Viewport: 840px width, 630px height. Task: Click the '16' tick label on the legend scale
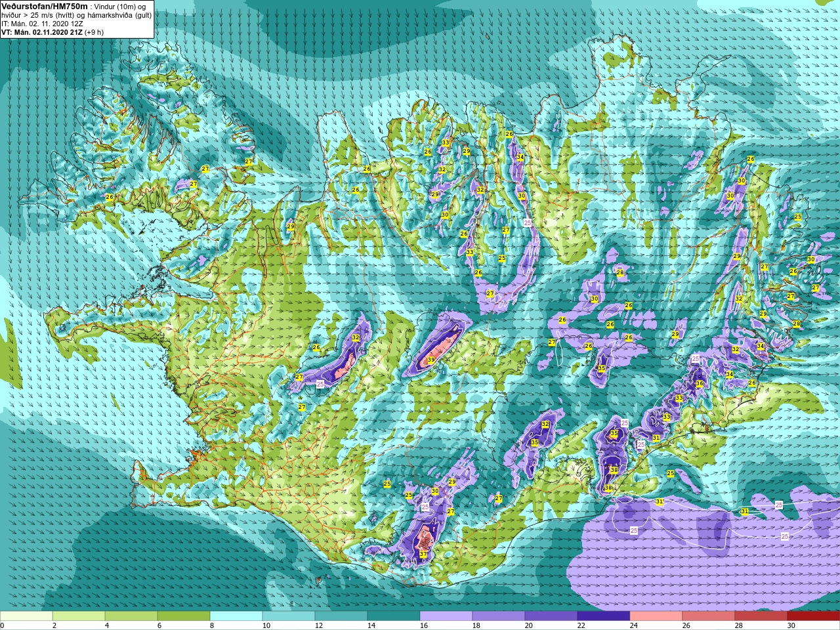pyautogui.click(x=424, y=626)
